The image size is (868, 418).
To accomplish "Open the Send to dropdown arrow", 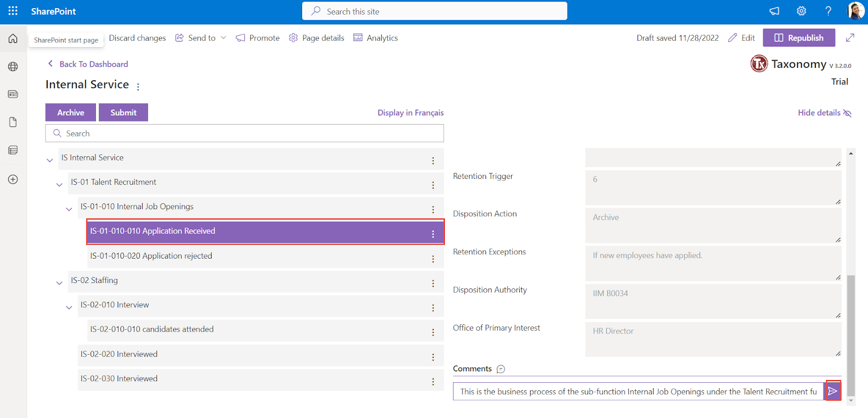I will (x=224, y=37).
